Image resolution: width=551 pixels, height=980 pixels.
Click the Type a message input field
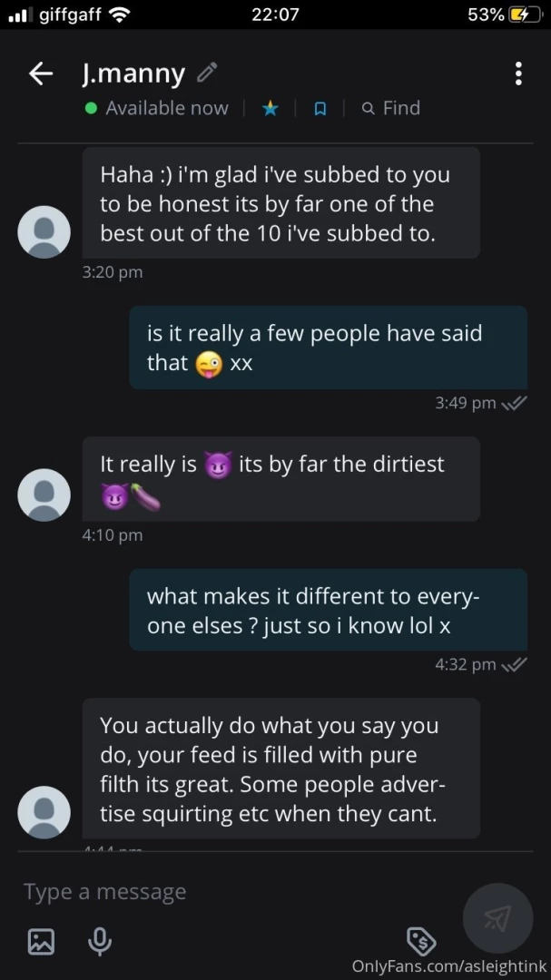click(x=104, y=892)
